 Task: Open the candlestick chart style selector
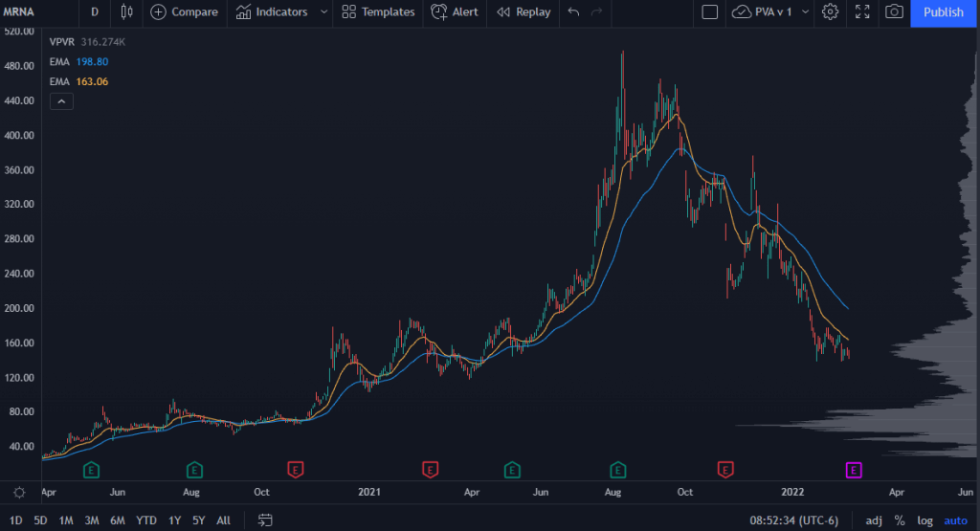click(x=126, y=11)
